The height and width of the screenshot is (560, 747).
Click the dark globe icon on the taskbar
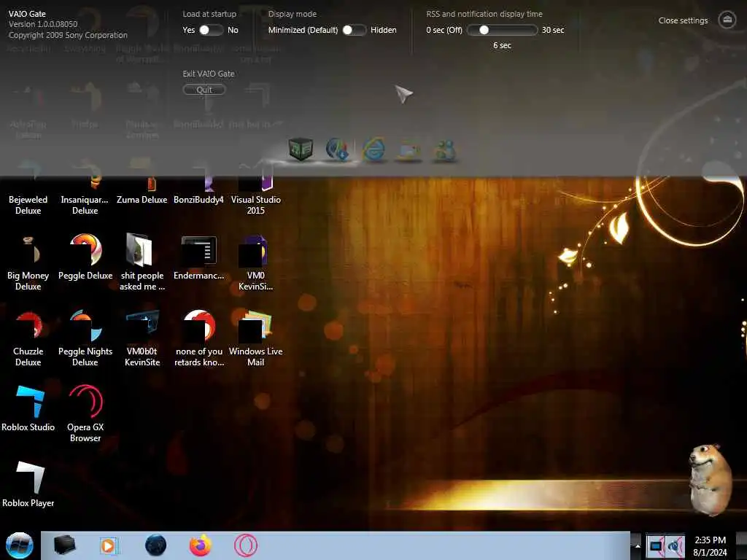click(x=156, y=545)
